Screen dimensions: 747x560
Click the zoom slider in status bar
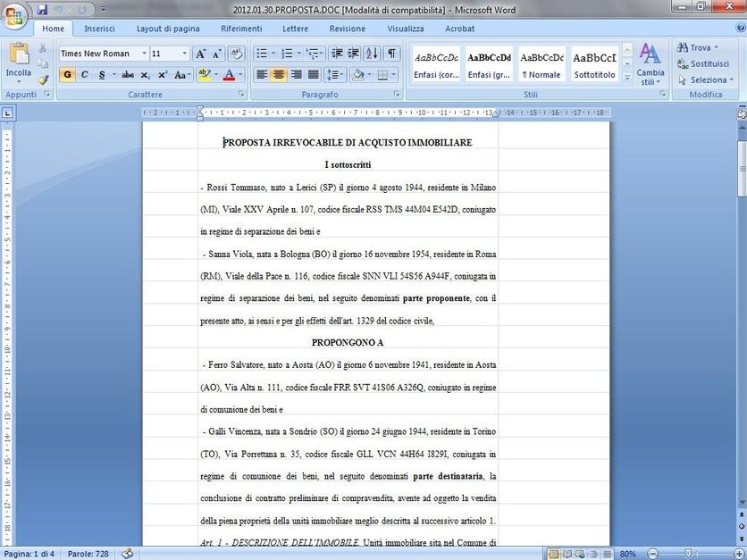click(687, 554)
